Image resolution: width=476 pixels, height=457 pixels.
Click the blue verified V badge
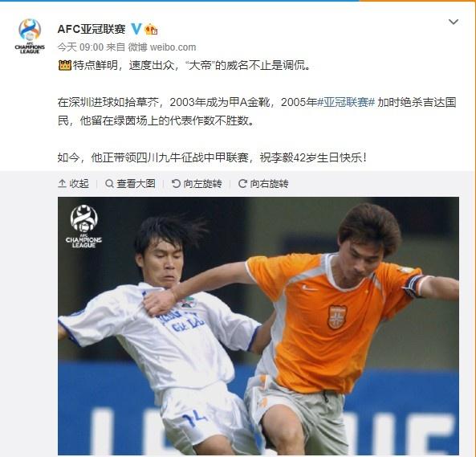[136, 29]
